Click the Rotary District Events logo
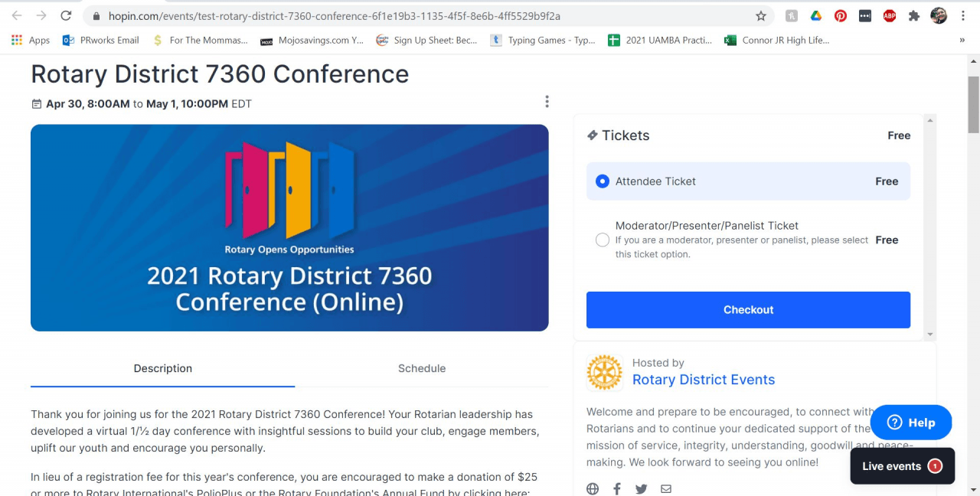This screenshot has width=980, height=496. click(x=605, y=373)
